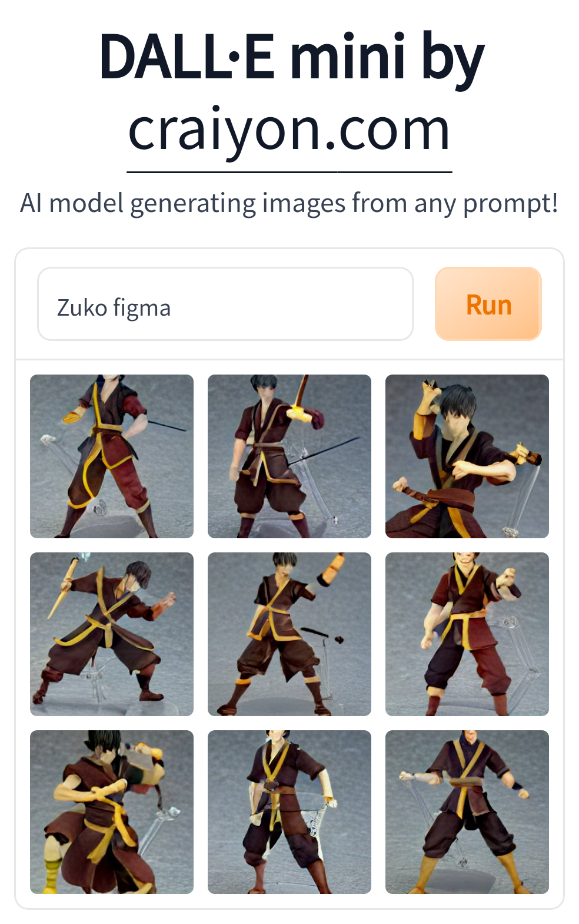Click the empty area right of the prompt text
This screenshot has width=579, height=924.
point(291,304)
